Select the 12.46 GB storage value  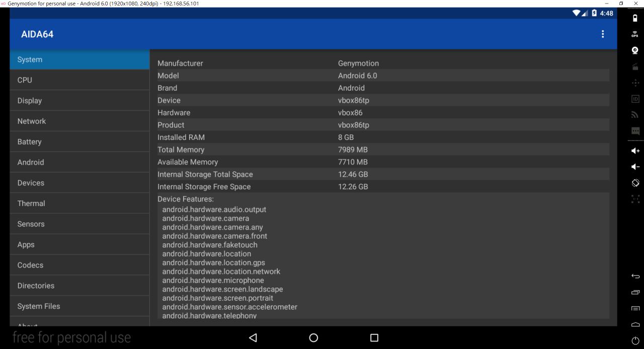coord(353,174)
